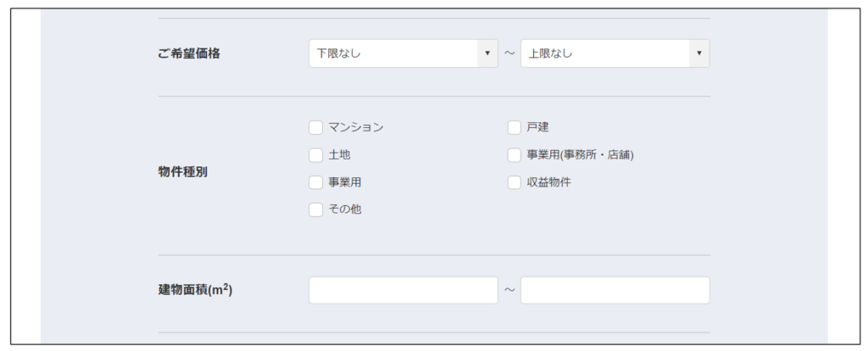Click the その他 label text
The image size is (868, 351).
click(x=345, y=209)
